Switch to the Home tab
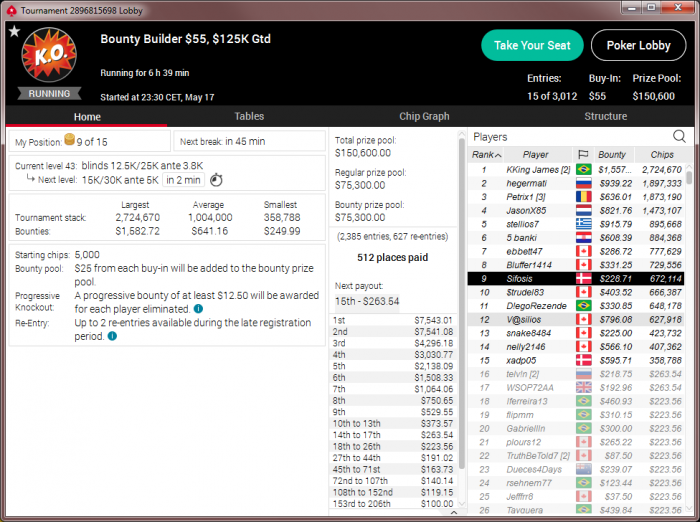 pos(87,117)
